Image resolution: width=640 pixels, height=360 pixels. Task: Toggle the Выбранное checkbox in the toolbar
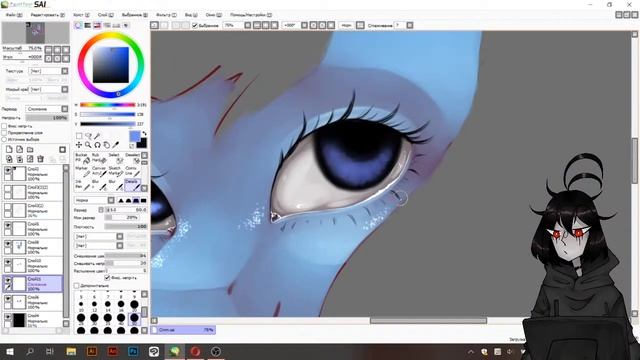point(195,25)
